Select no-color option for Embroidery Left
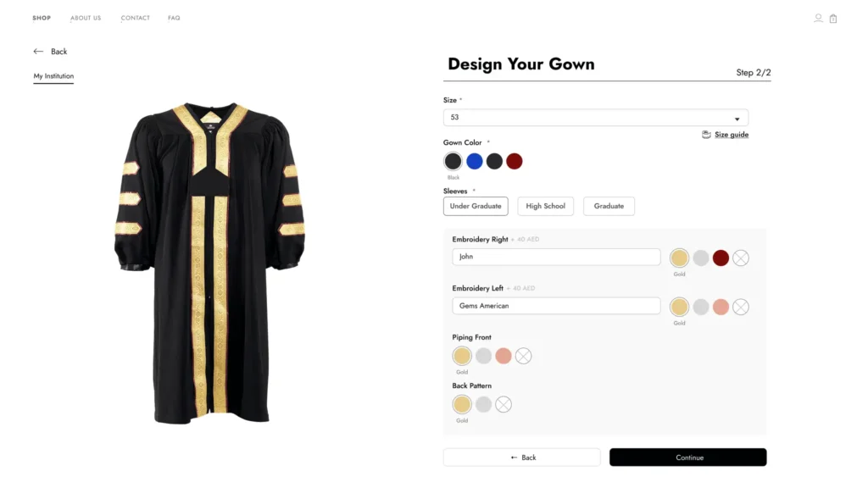 pyautogui.click(x=741, y=307)
